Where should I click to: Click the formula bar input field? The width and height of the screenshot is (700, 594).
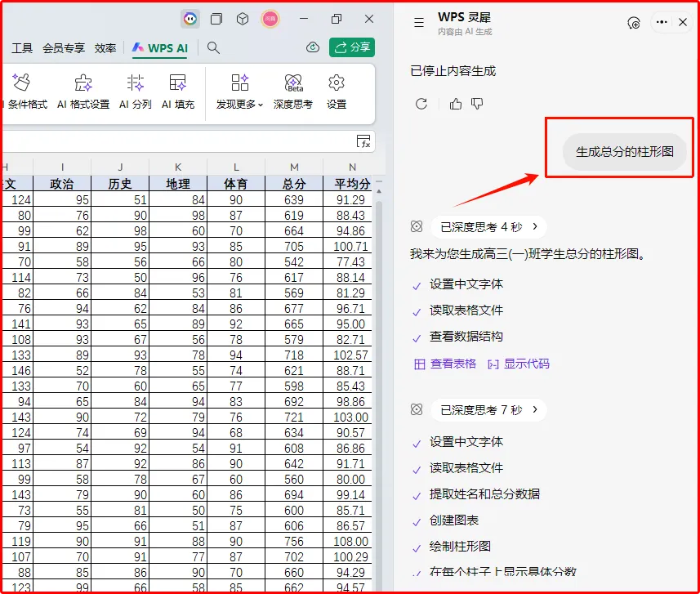coord(179,142)
